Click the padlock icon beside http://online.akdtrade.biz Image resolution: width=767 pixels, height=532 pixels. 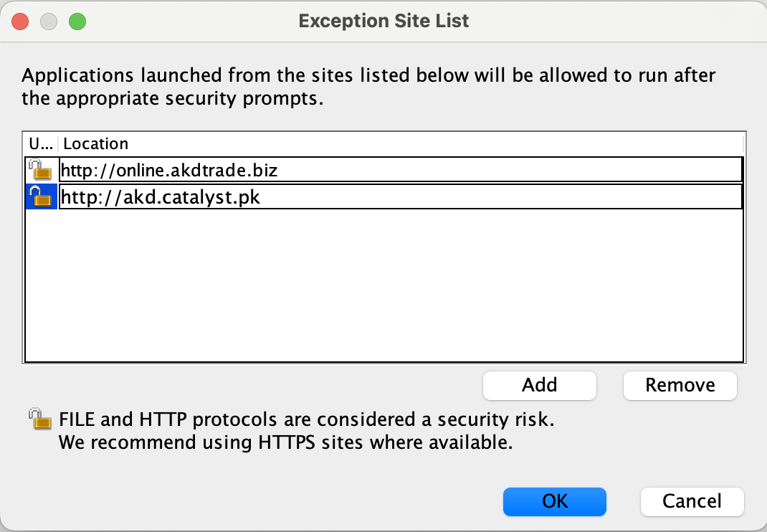pos(41,169)
